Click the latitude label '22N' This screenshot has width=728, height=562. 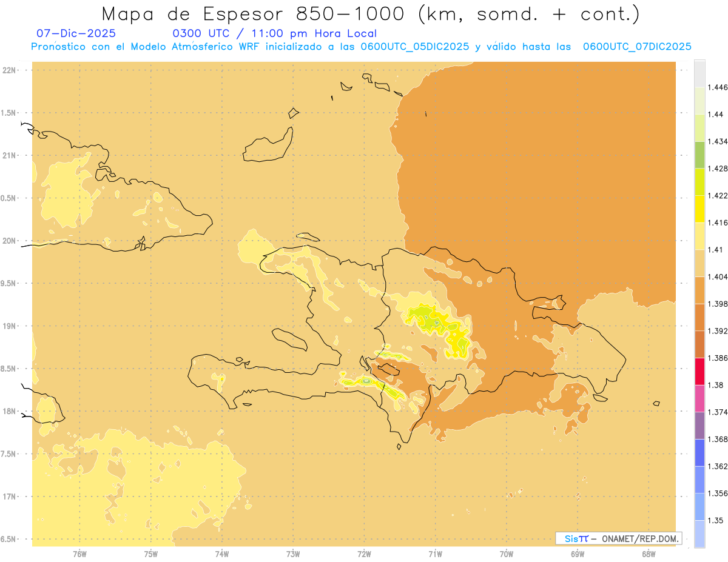pos(9,70)
